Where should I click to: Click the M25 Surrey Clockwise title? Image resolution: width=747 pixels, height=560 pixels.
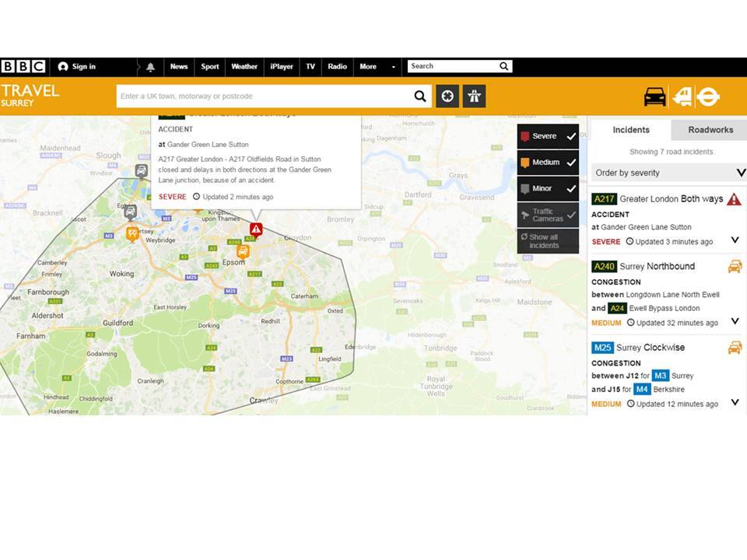click(638, 348)
